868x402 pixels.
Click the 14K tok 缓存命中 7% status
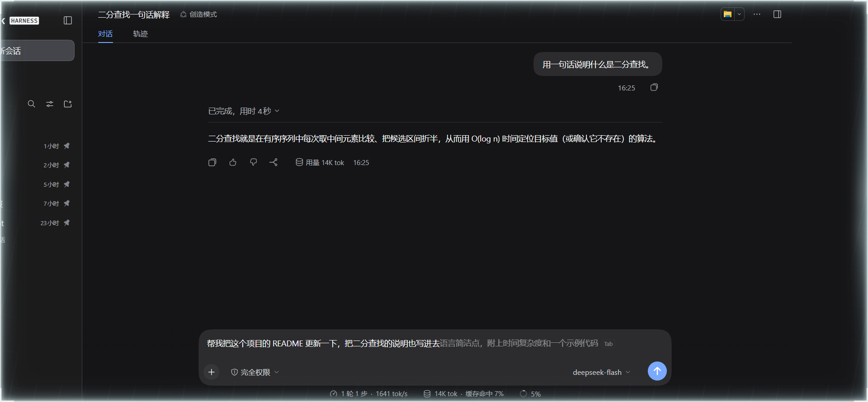click(x=463, y=394)
